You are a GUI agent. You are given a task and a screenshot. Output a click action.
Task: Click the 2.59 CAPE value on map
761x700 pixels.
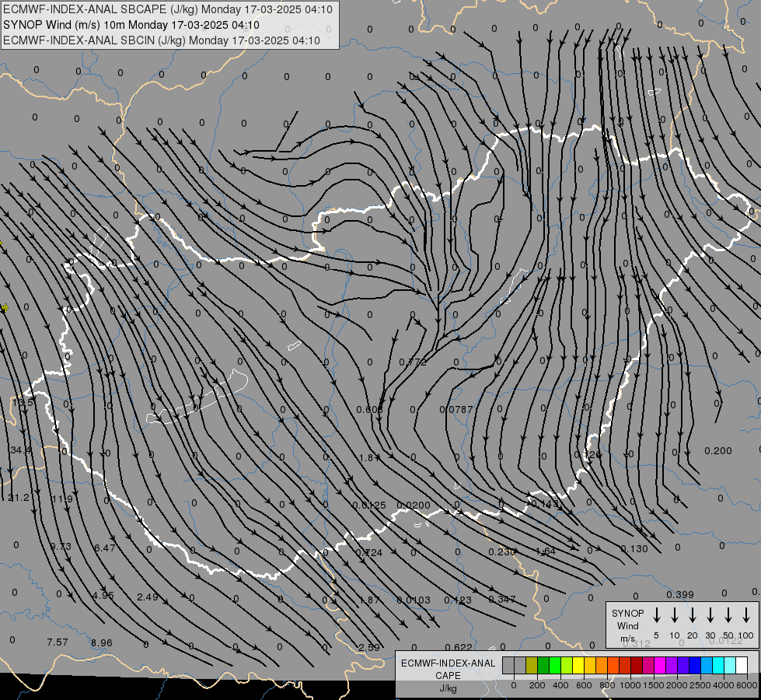click(x=369, y=647)
